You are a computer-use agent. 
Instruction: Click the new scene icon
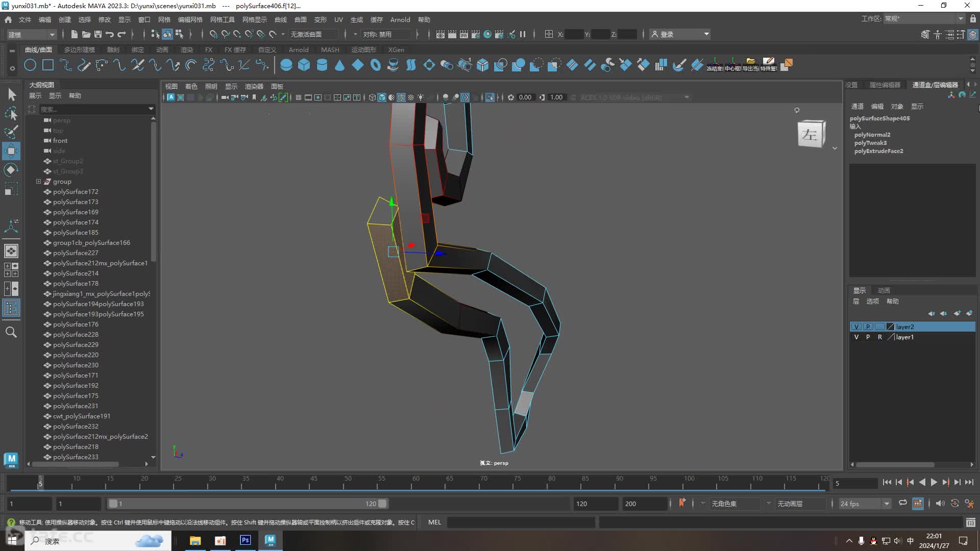point(74,34)
